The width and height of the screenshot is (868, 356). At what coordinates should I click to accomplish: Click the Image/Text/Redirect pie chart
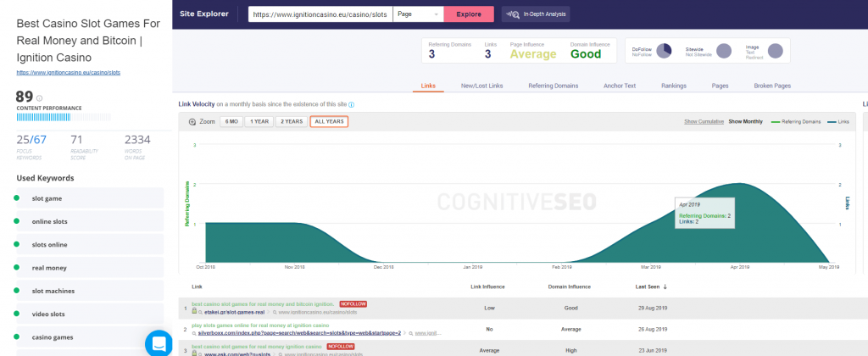click(776, 51)
